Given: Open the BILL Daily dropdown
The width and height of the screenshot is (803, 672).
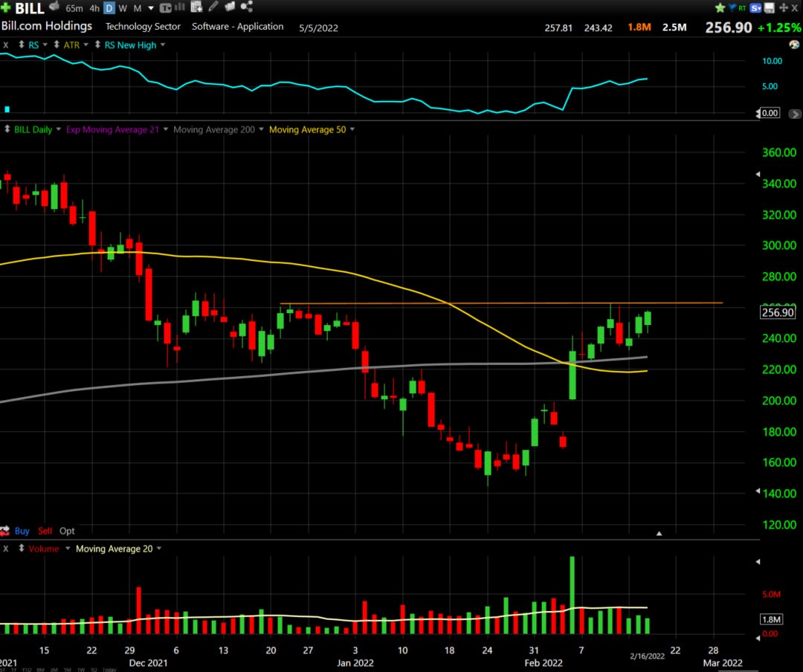Looking at the screenshot, I should (59, 129).
